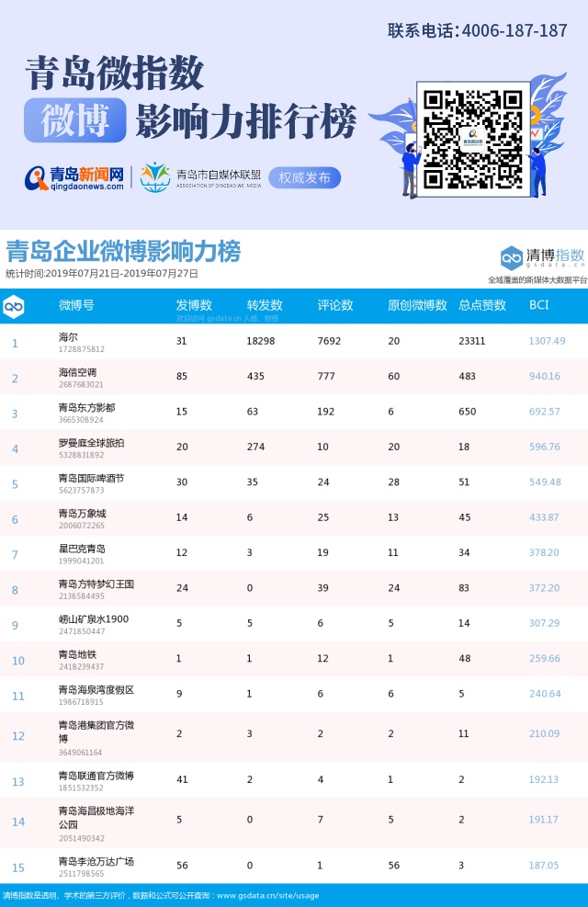588x907 pixels.
Task: Click the 青岛新闻网 logo
Action: click(x=74, y=177)
